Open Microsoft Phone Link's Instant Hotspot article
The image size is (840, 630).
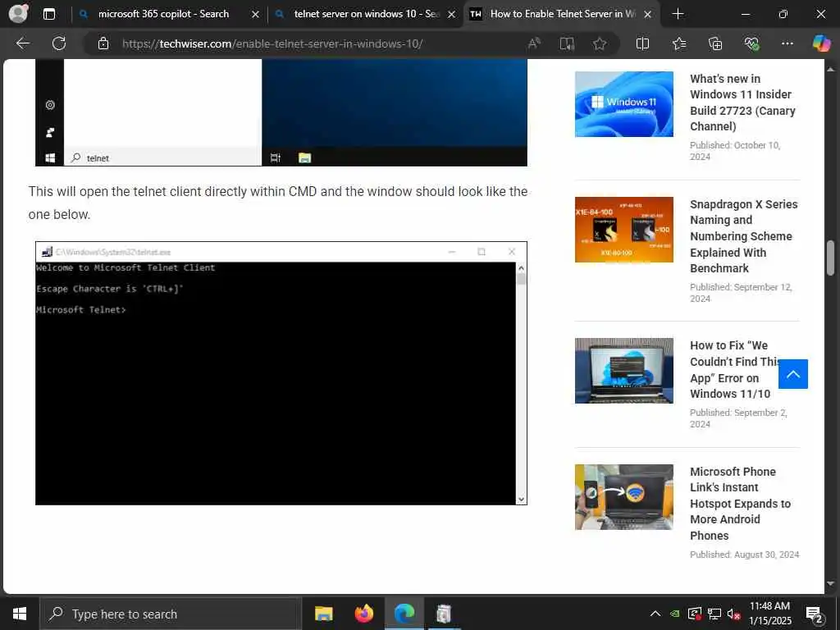[x=740, y=504]
